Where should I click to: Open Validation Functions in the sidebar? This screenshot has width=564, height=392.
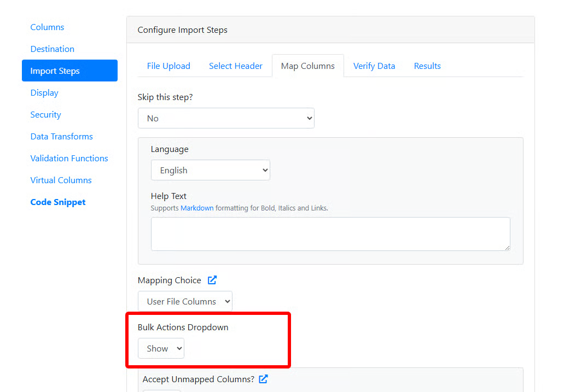coord(69,158)
